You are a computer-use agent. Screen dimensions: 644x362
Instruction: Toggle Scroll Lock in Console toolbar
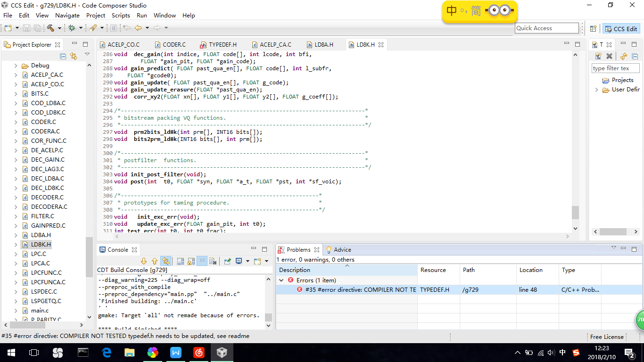tap(191, 261)
